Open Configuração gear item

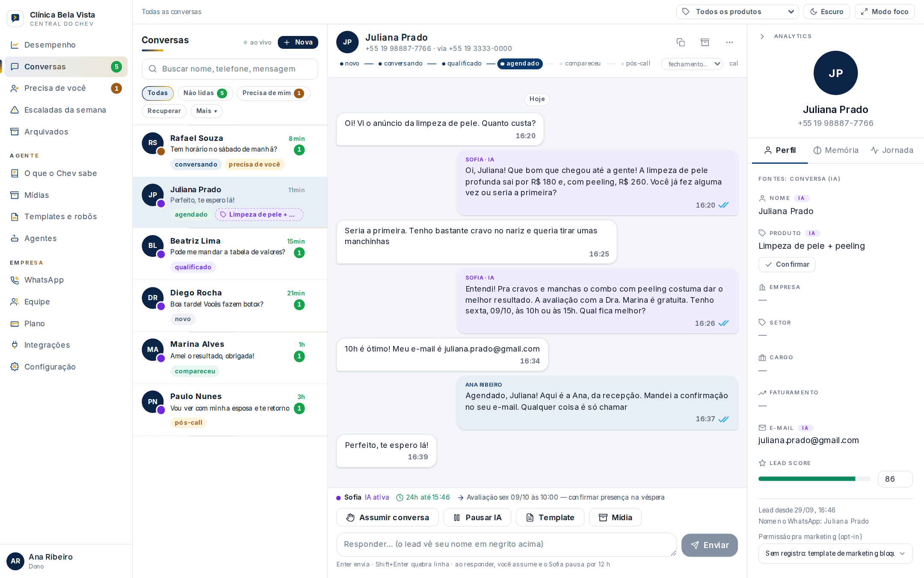point(66,367)
